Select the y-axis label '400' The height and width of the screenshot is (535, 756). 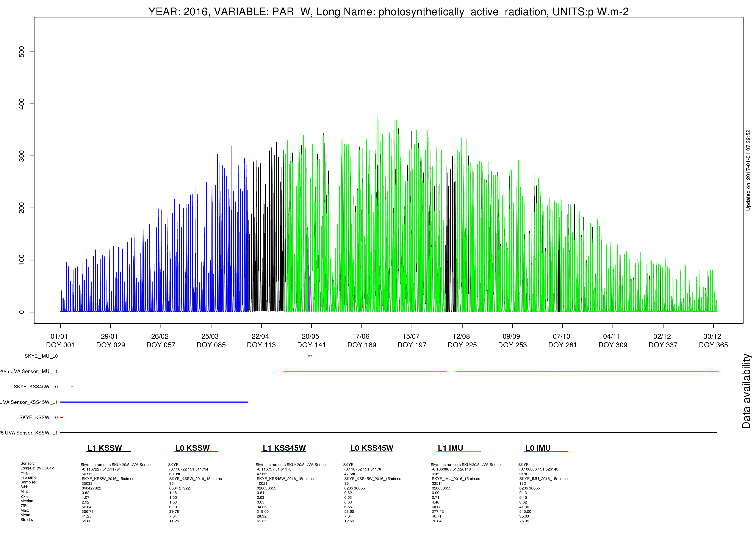click(x=21, y=104)
